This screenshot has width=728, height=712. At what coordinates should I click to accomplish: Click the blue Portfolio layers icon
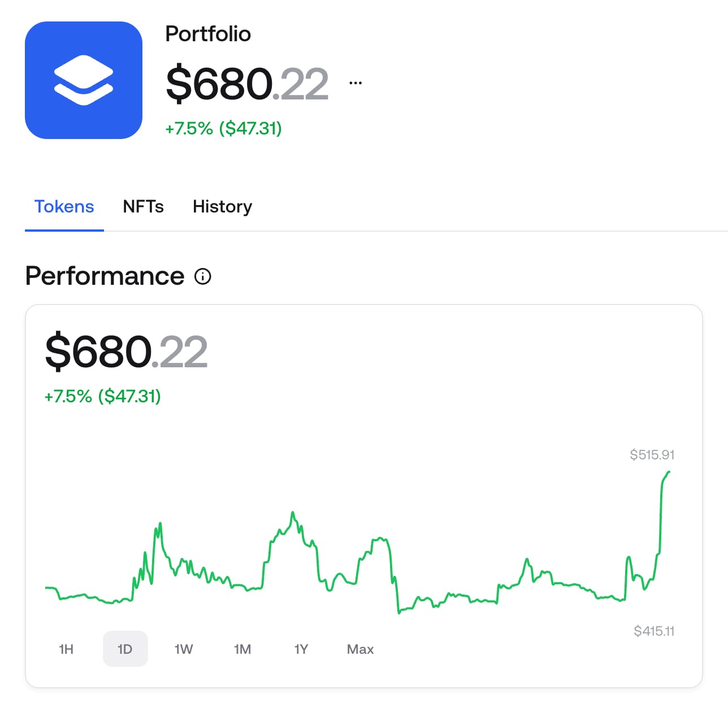(x=84, y=80)
